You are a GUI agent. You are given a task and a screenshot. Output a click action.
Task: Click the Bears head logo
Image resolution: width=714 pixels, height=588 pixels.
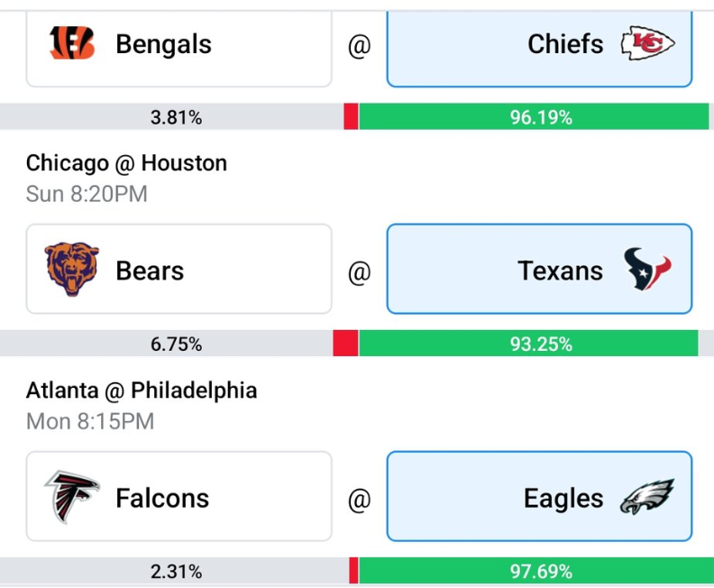[x=71, y=270]
